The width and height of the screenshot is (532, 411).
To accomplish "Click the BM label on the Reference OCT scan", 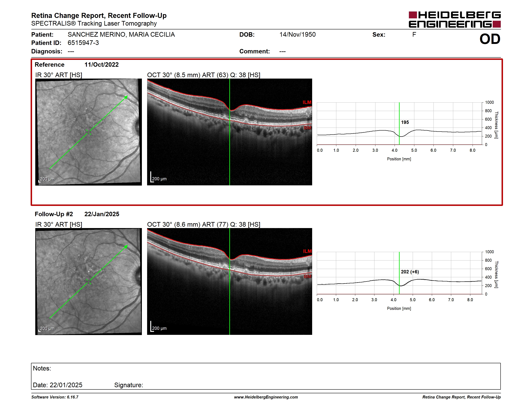I will tap(307, 128).
